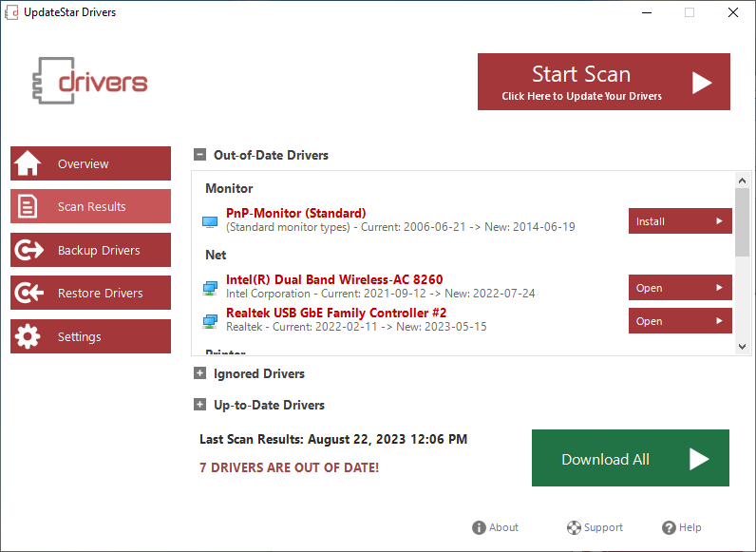Click the drivers logo at top left

pyautogui.click(x=90, y=82)
